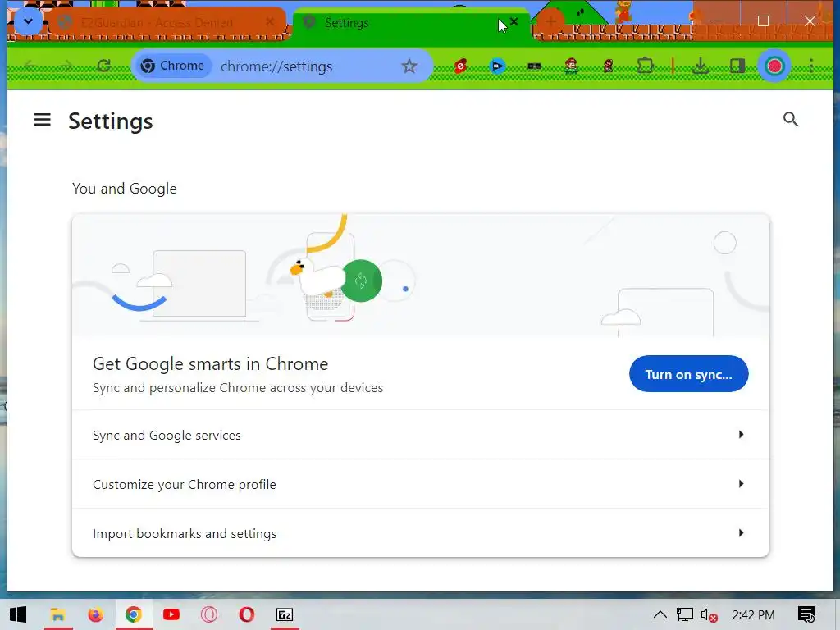This screenshot has height=630, width=840.
Task: Click the sync goose illustration banner
Action: coord(421,276)
